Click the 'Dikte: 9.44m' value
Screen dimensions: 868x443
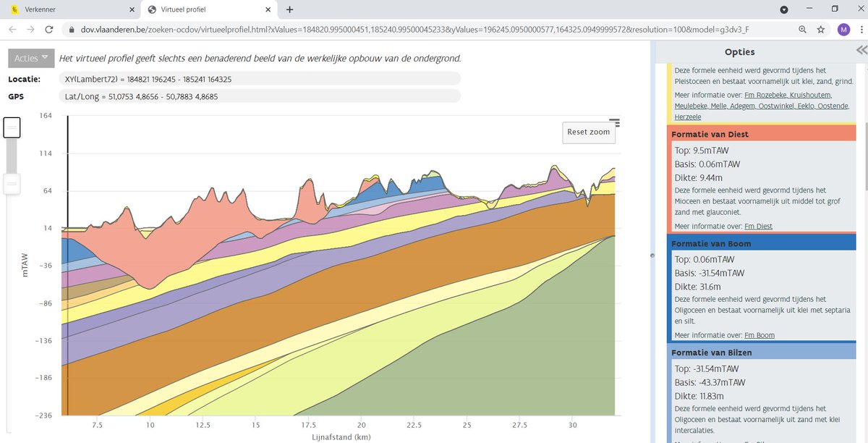coord(699,177)
